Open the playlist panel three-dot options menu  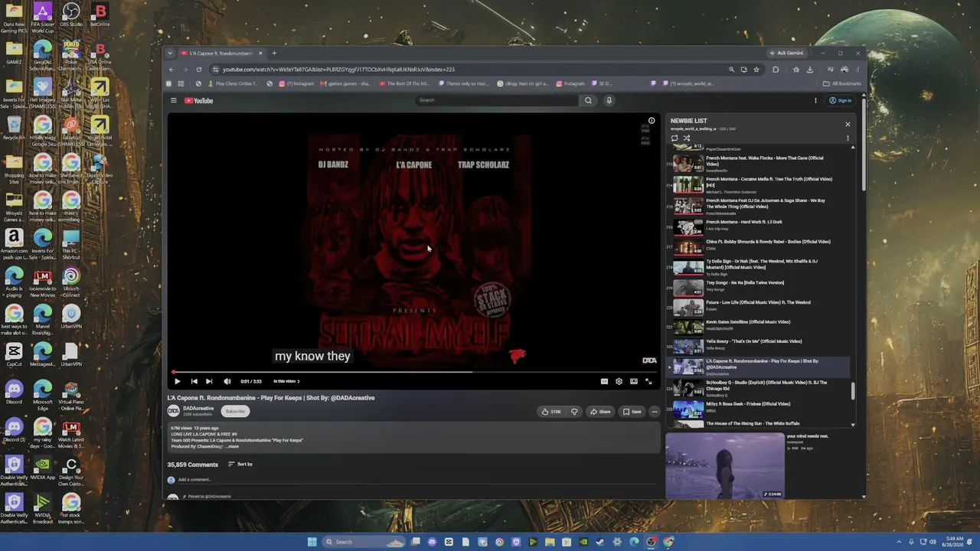[x=848, y=139]
